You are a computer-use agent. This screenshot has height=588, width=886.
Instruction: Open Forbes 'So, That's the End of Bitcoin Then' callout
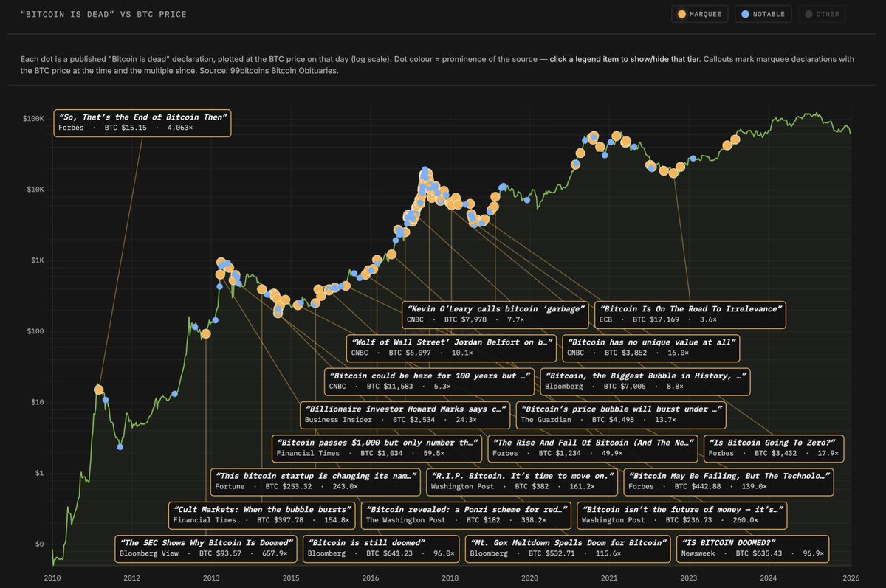click(x=142, y=122)
